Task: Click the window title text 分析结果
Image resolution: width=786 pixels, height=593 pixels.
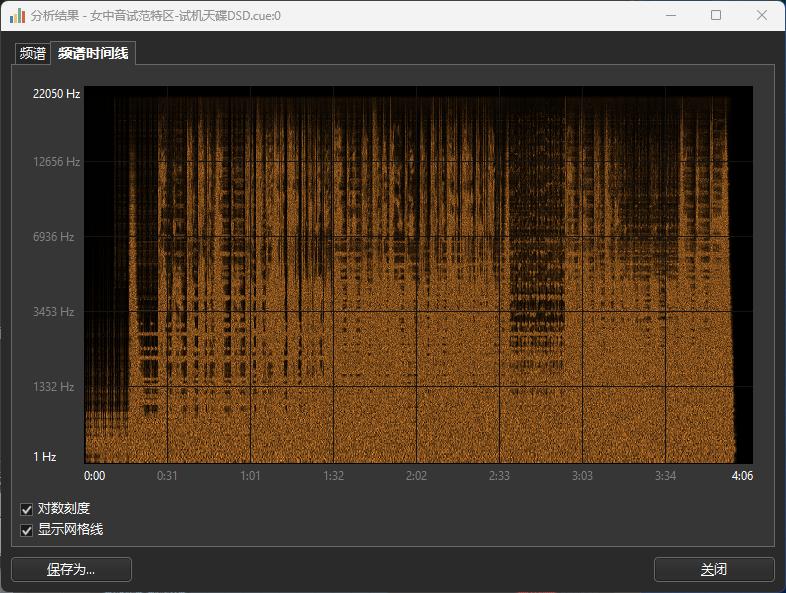Action: pyautogui.click(x=55, y=15)
